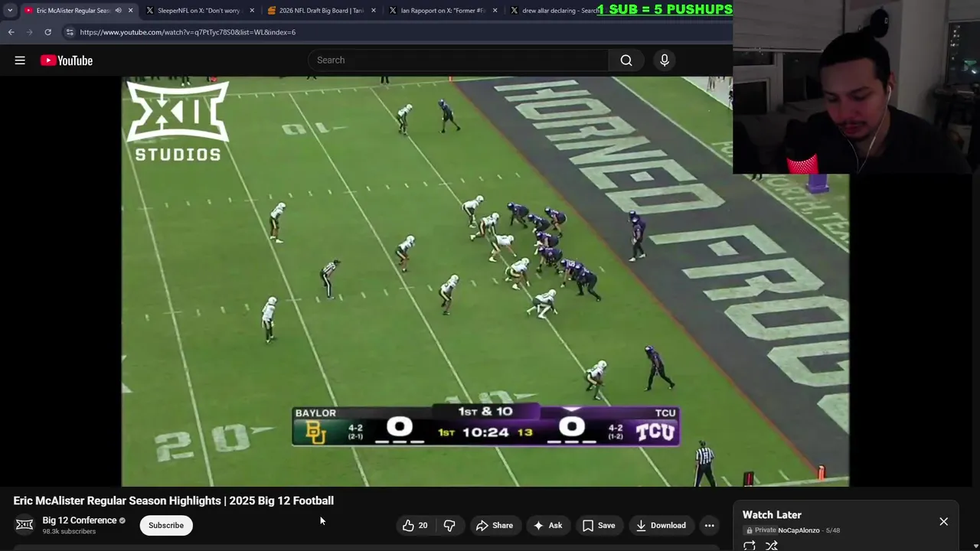Image resolution: width=980 pixels, height=551 pixels.
Task: Click the browser address bar URL
Action: point(188,32)
